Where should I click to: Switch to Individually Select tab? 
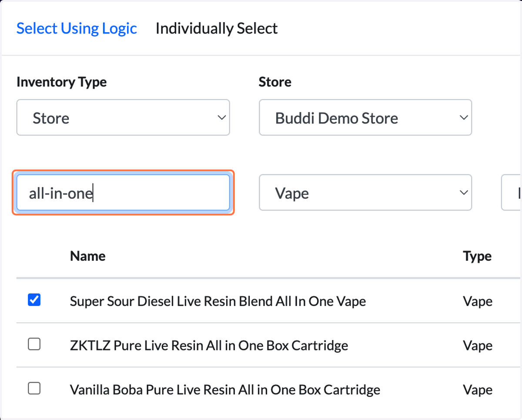tap(216, 29)
